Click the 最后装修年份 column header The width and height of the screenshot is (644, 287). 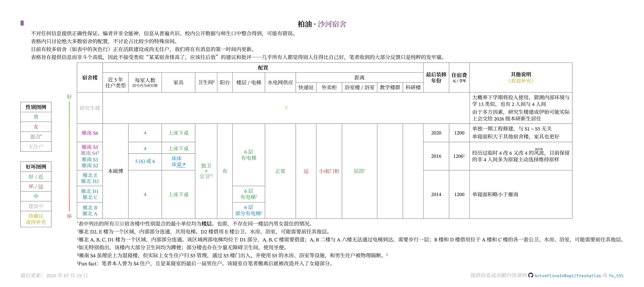pyautogui.click(x=436, y=77)
